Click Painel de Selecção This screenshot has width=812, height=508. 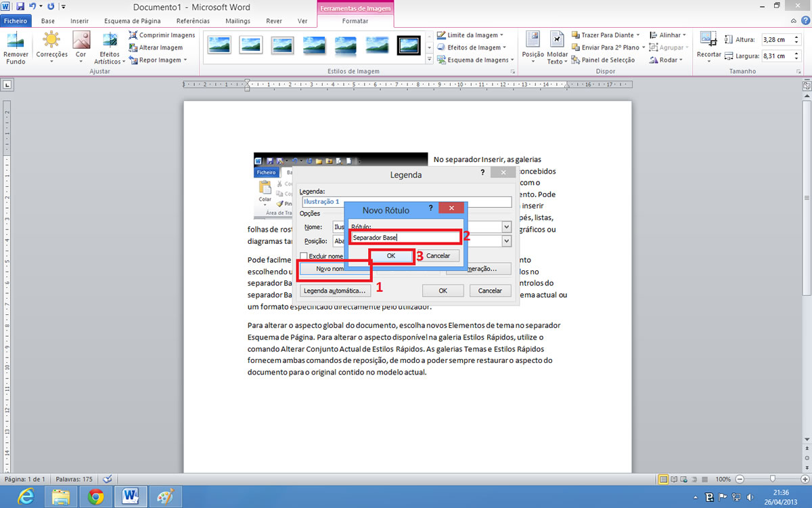pyautogui.click(x=603, y=60)
